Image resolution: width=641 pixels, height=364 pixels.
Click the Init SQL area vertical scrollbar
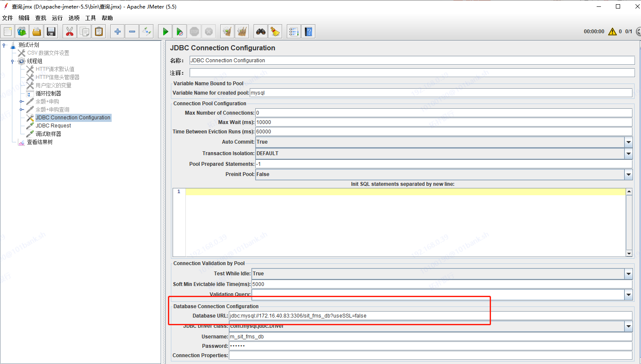[629, 222]
